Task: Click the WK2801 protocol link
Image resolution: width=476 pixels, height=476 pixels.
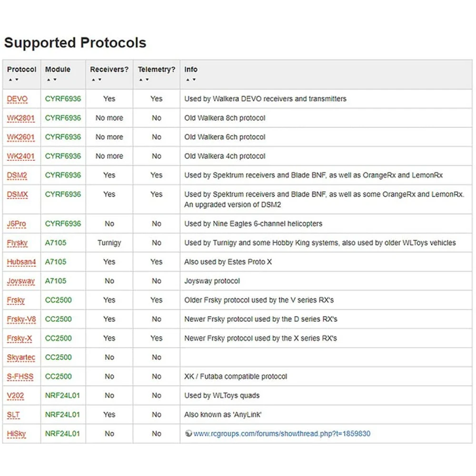Action: coord(20,118)
